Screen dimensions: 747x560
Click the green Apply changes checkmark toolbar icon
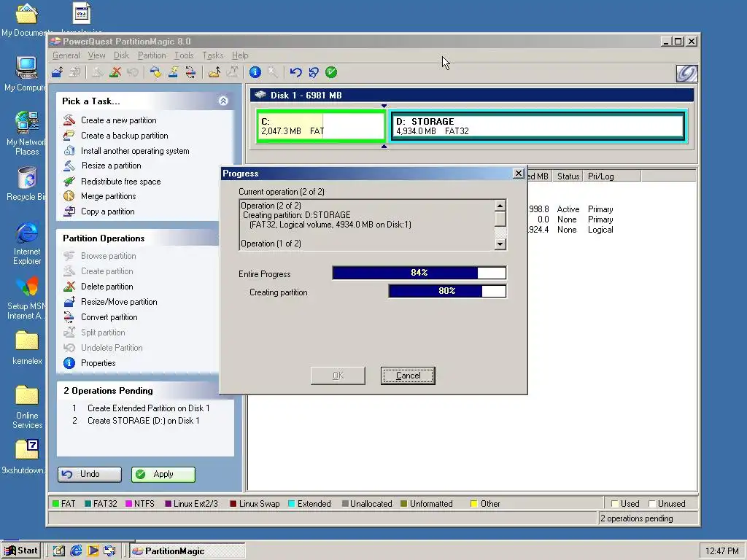click(x=331, y=72)
